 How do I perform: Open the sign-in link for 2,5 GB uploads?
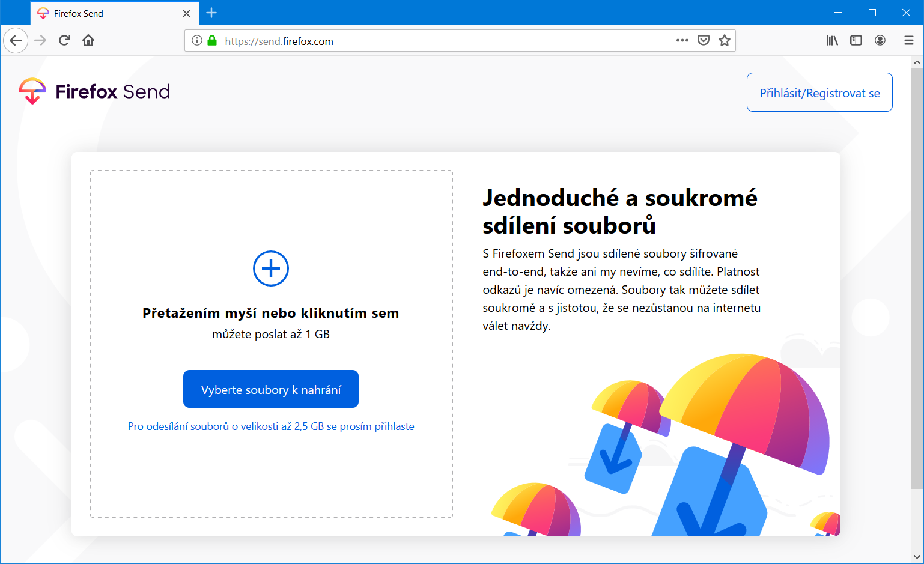[x=270, y=426]
